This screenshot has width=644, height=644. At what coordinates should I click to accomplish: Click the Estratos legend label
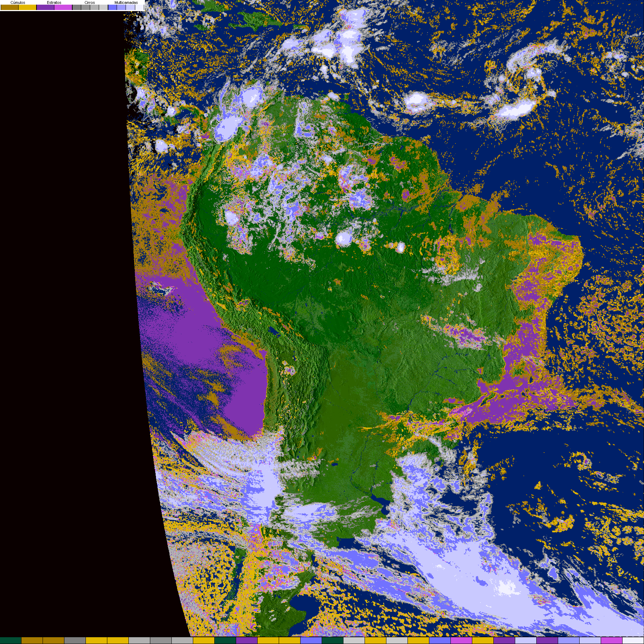pos(54,3)
